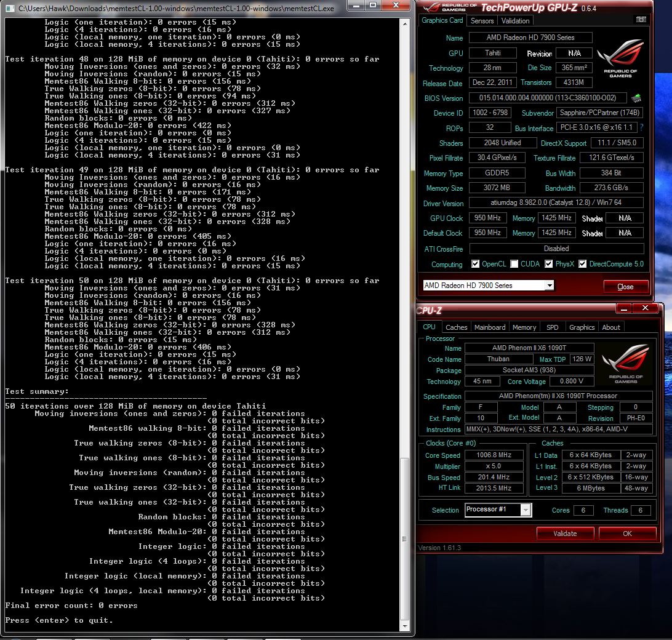
Task: Open the About tab in CPU-Z
Action: click(610, 327)
